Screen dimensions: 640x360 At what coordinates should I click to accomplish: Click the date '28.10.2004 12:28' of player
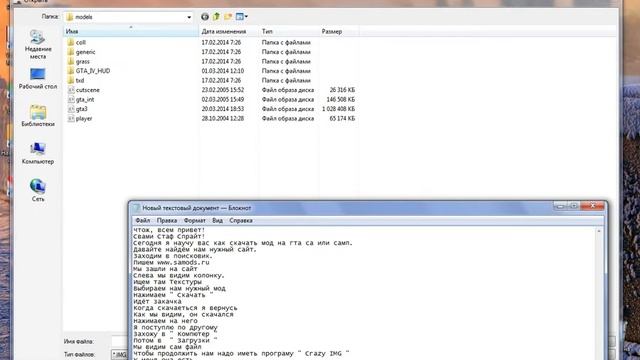click(x=222, y=118)
